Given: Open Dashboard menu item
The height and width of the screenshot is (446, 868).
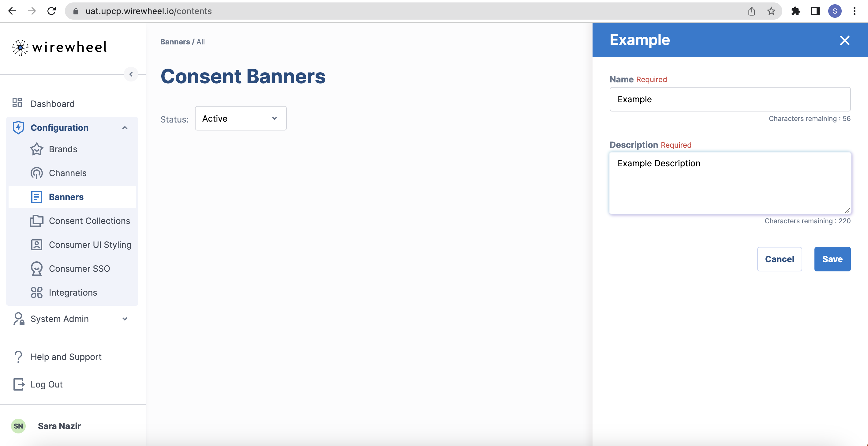Looking at the screenshot, I should pos(52,104).
